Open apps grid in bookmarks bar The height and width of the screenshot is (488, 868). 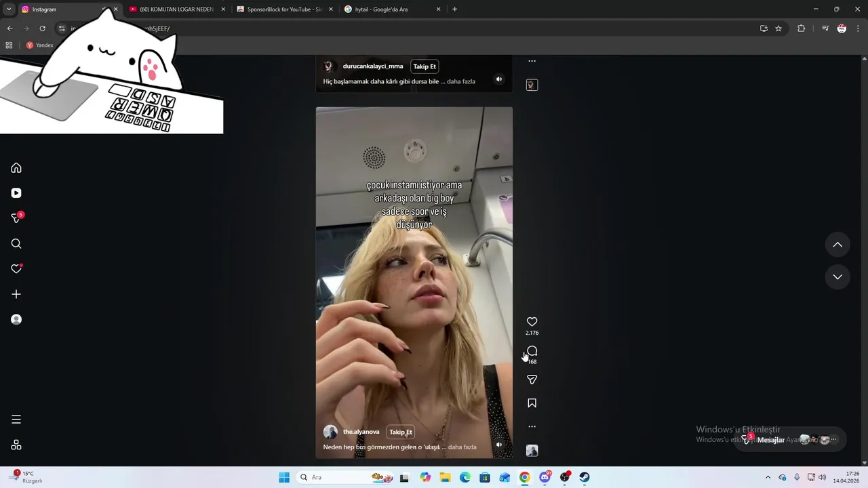(x=9, y=45)
